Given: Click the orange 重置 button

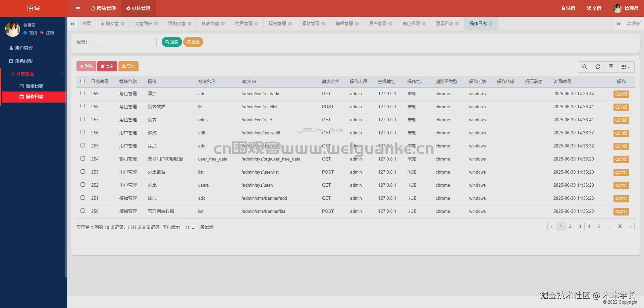Looking at the screenshot, I should coord(193,42).
